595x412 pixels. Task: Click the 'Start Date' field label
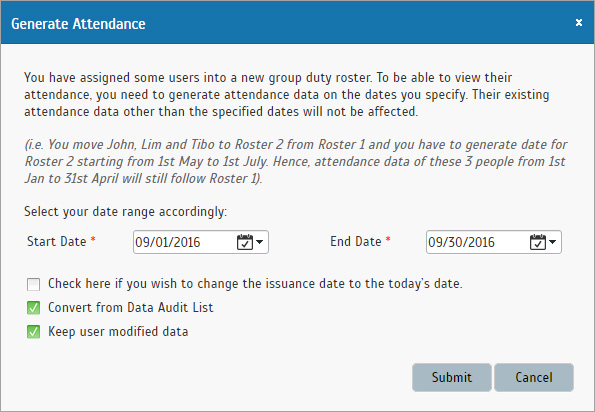click(57, 242)
